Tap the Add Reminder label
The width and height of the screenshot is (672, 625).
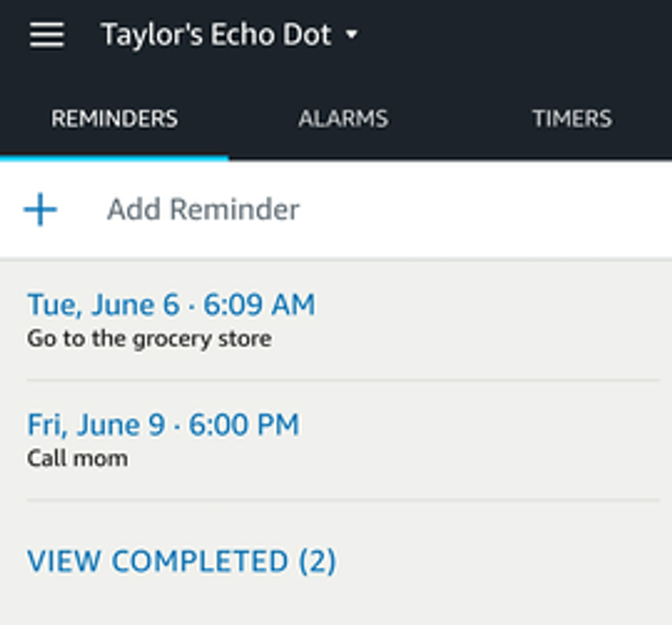click(203, 209)
